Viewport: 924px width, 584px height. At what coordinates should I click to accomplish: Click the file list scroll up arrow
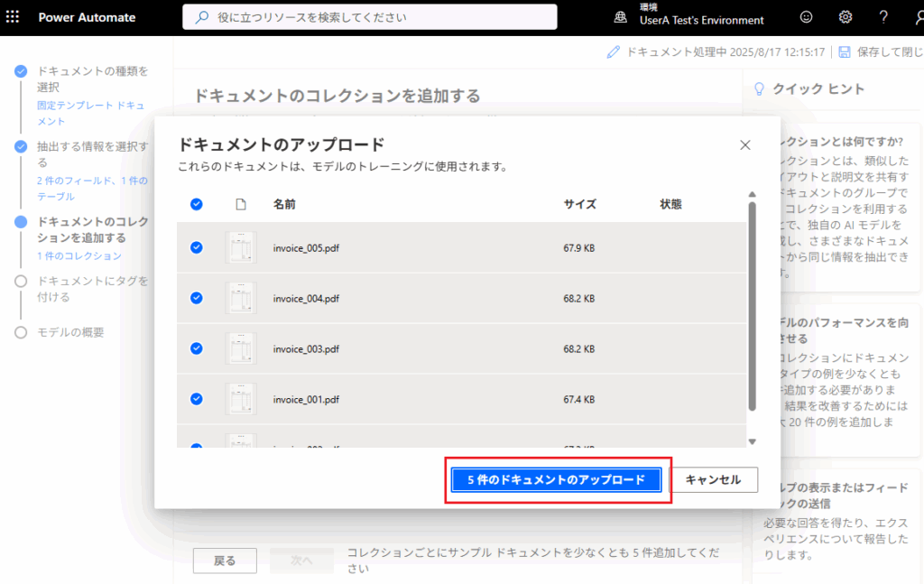pos(752,194)
